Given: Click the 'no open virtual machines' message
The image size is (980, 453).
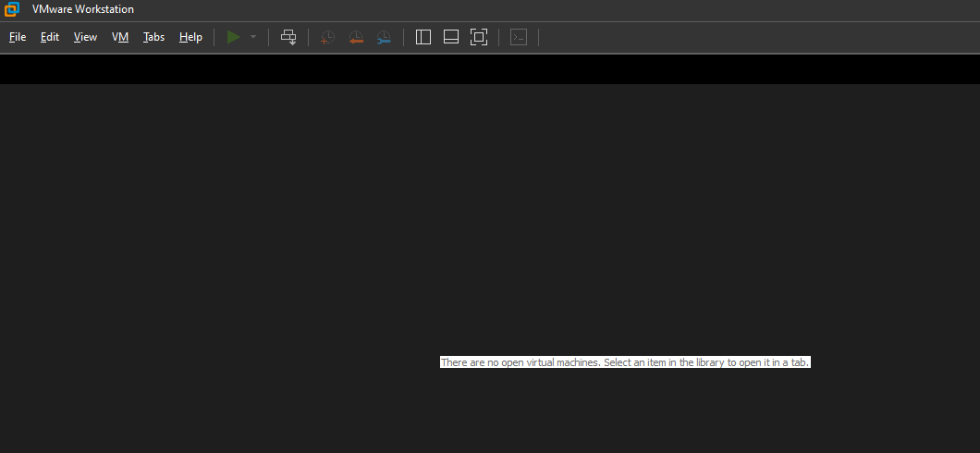Looking at the screenshot, I should (x=625, y=362).
